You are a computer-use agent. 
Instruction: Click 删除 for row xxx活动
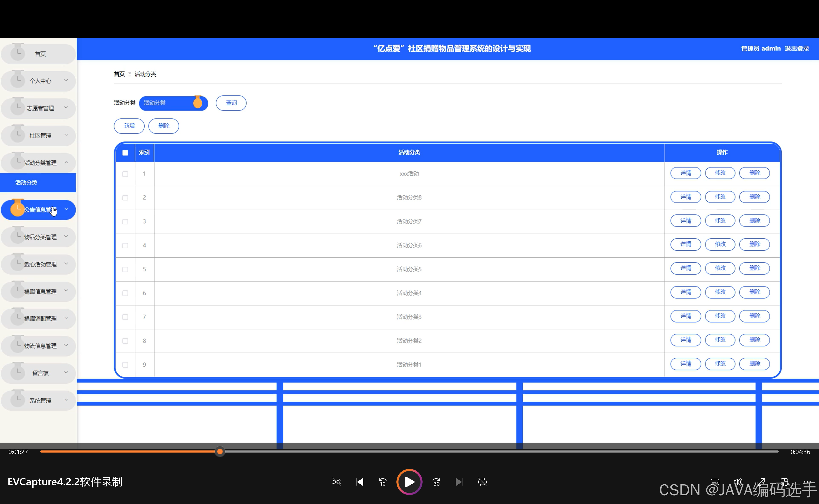755,173
